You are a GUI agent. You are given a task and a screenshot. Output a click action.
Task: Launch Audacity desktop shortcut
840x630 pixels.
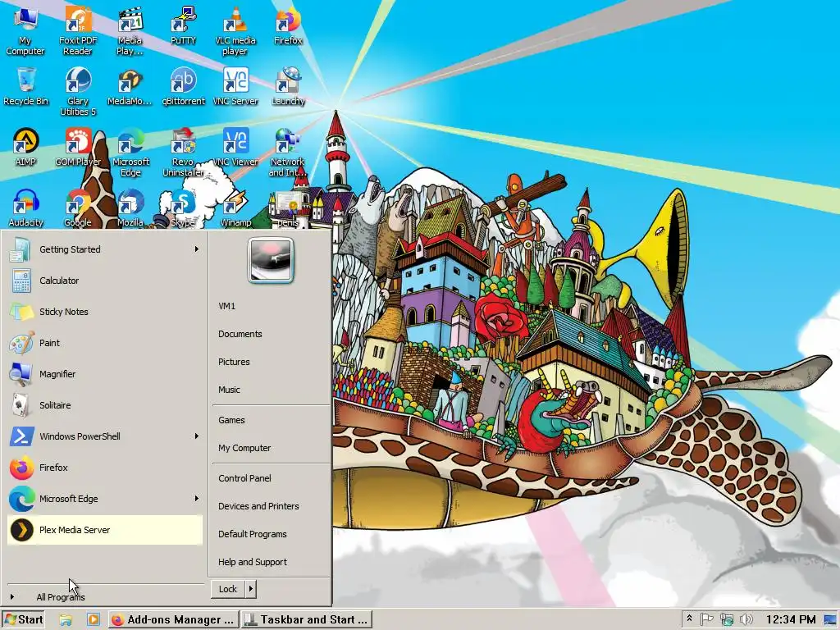pos(25,208)
